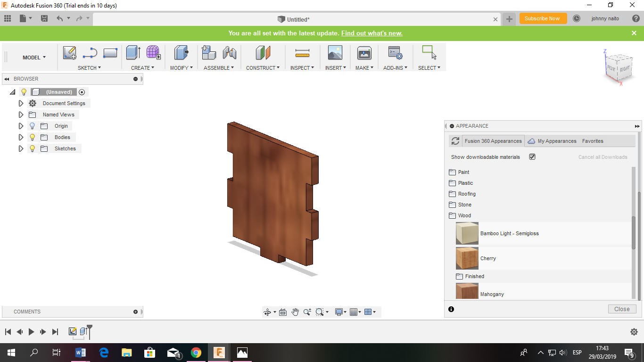Screen dimensions: 644x362
Task: Click the ViewCube Right face
Action: [625, 68]
